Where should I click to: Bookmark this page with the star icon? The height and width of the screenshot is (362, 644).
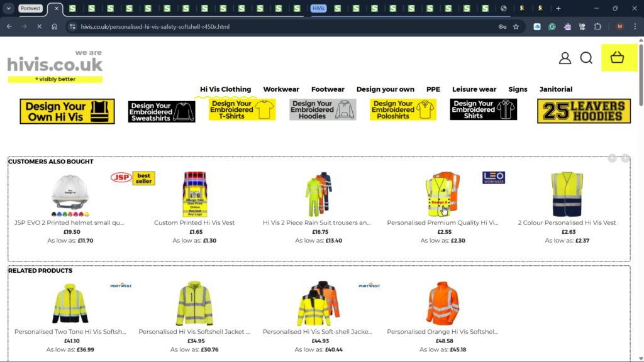tap(516, 26)
